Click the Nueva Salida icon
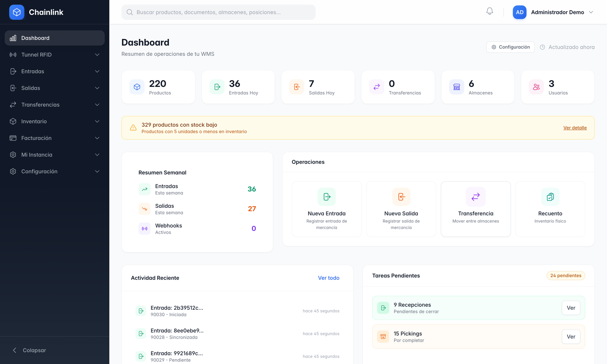607x364 pixels. coord(401,197)
